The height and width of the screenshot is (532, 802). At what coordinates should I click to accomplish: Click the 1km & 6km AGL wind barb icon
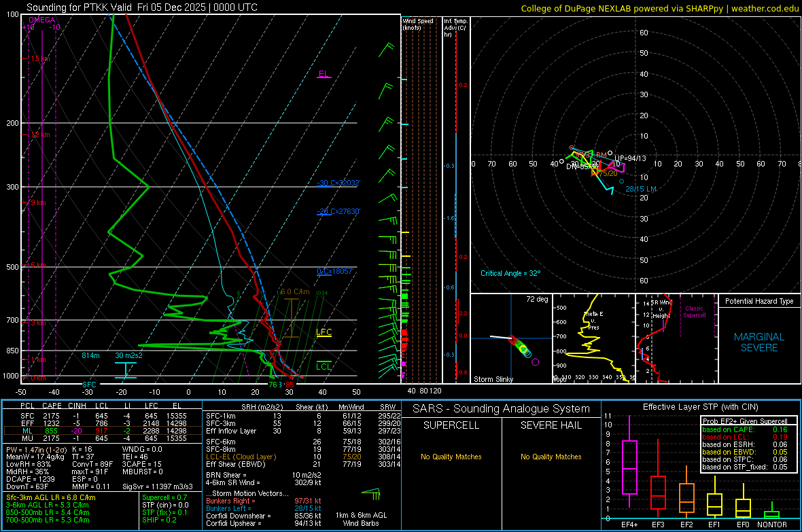point(371,495)
